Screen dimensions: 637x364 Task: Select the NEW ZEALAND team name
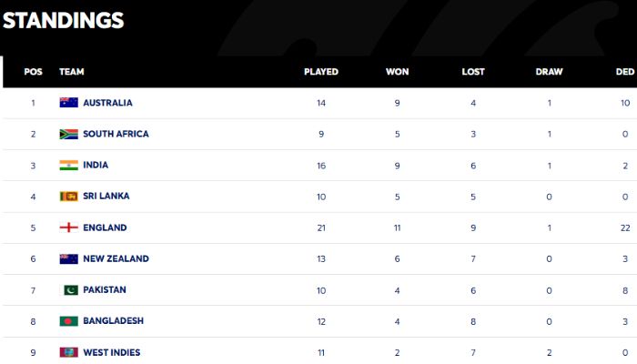[116, 258]
